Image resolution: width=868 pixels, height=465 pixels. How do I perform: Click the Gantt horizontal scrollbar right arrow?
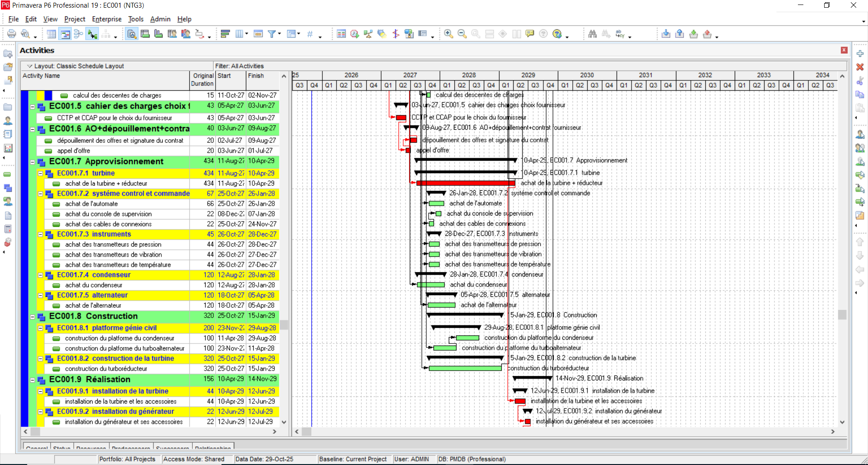833,432
